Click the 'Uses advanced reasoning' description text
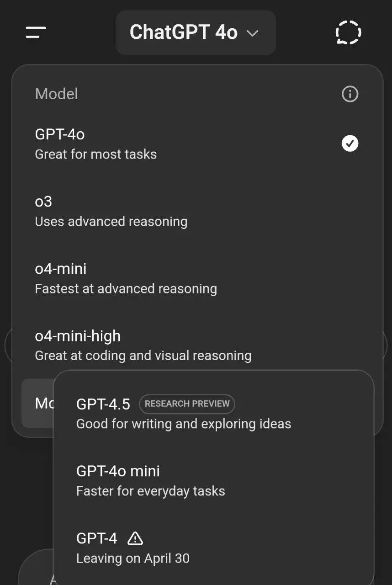392x585 pixels. 111,222
